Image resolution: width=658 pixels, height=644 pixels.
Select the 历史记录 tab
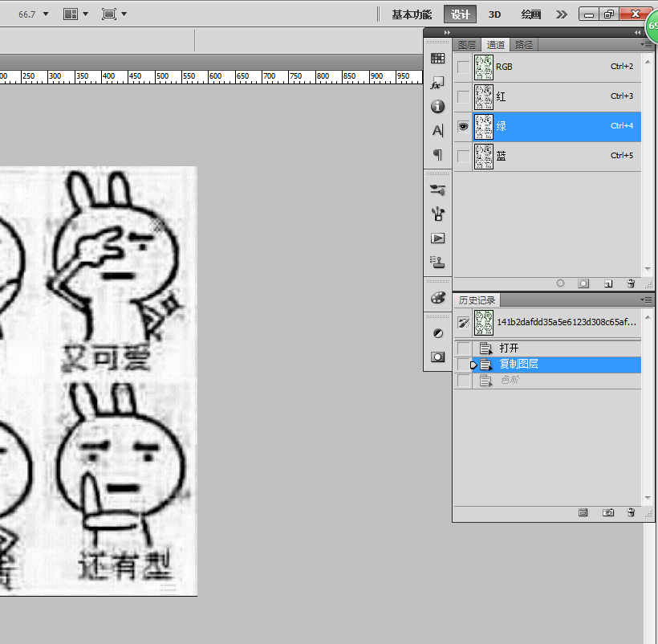point(477,300)
